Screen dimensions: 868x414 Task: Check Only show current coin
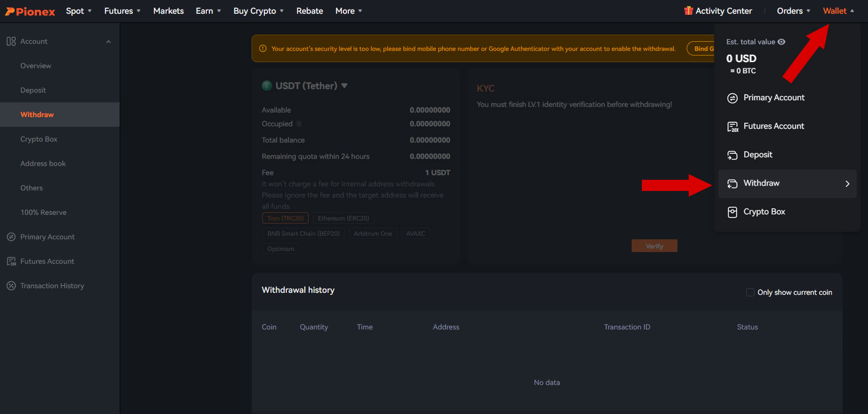click(750, 292)
